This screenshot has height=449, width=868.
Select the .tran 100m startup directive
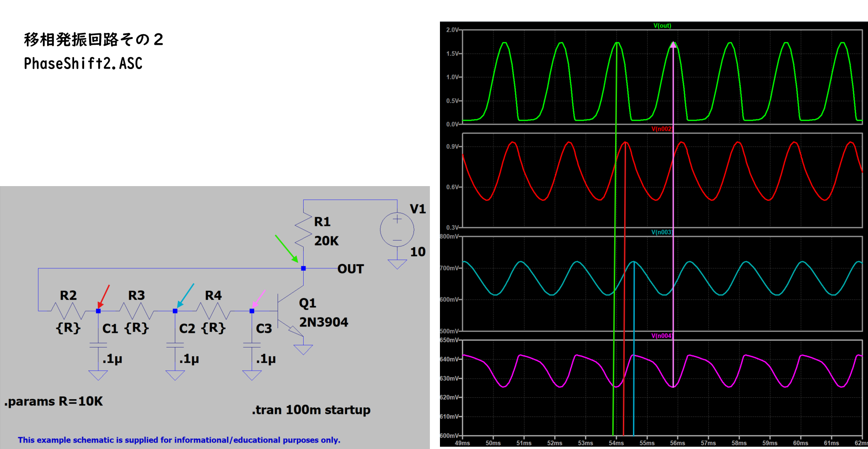311,410
